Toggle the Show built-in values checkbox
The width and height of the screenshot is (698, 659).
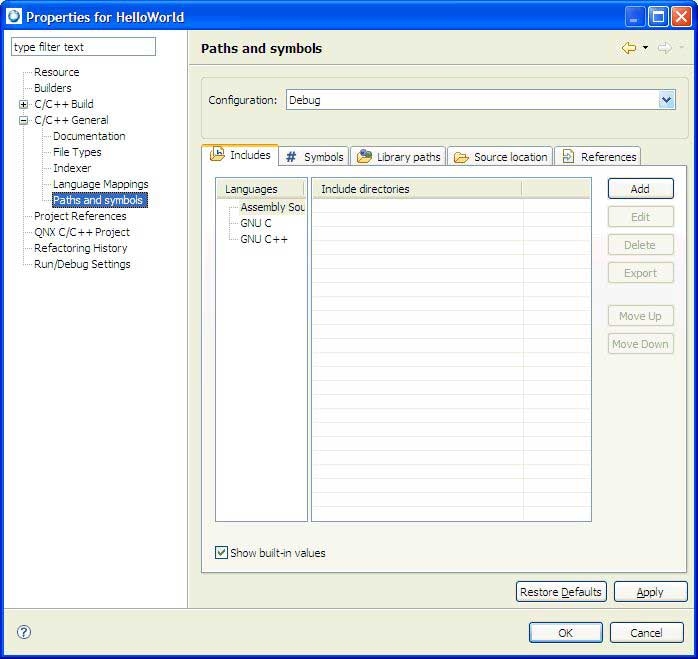click(222, 553)
